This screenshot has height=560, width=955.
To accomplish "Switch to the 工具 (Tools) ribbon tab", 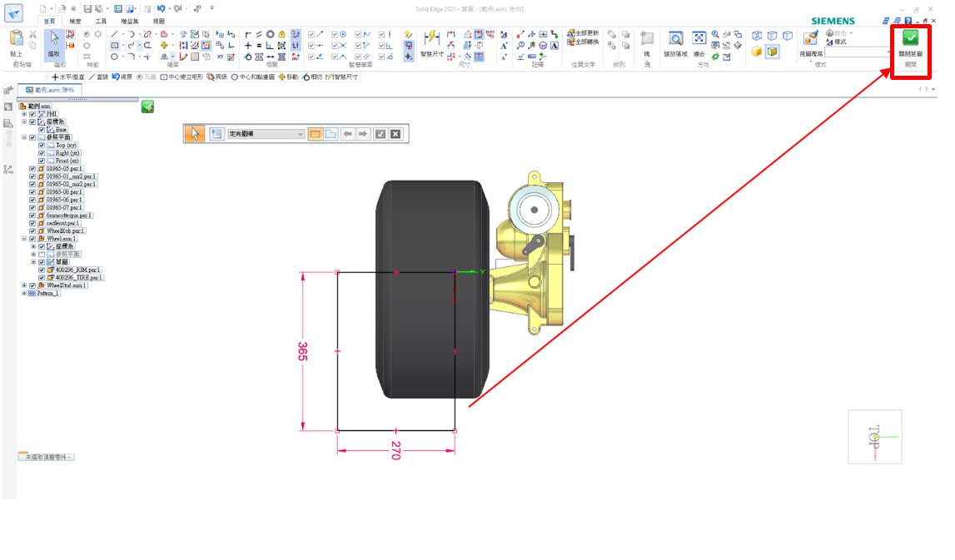I will pyautogui.click(x=101, y=22).
